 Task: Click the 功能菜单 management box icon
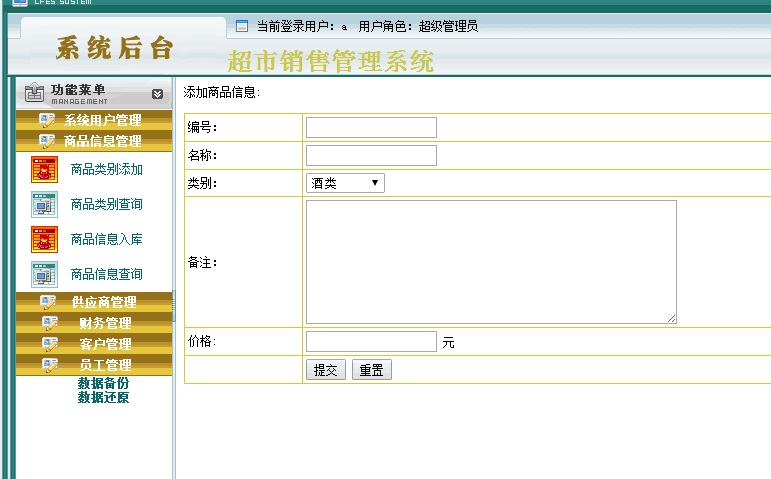pos(34,92)
